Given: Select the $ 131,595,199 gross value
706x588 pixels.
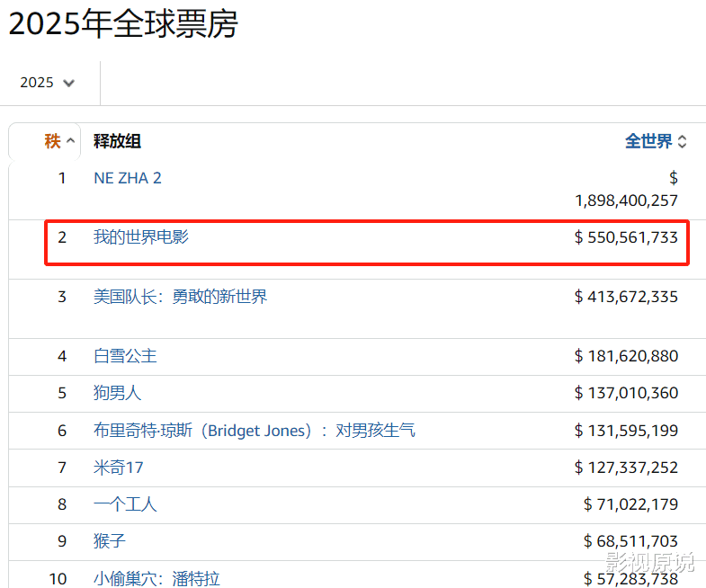Looking at the screenshot, I should point(626,431).
